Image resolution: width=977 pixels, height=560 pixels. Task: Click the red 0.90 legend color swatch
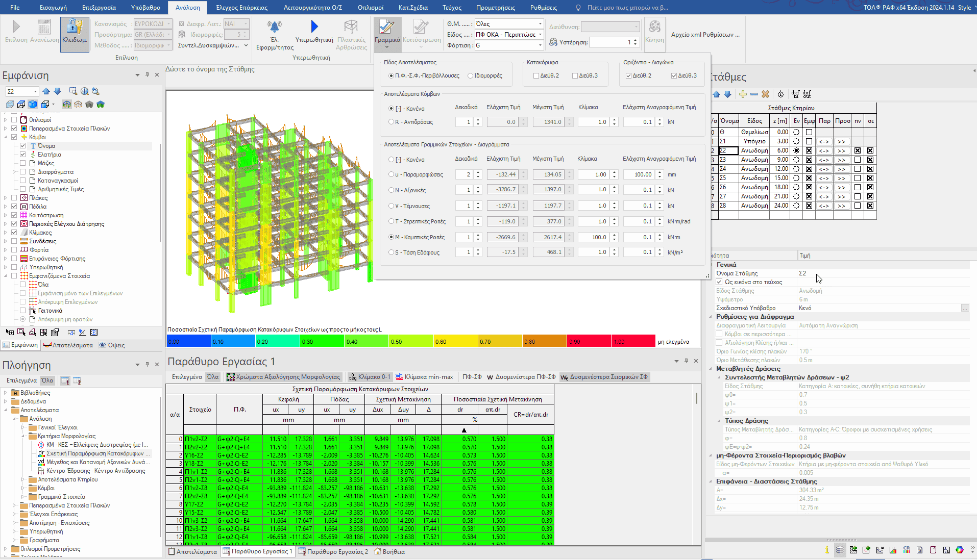pos(588,341)
